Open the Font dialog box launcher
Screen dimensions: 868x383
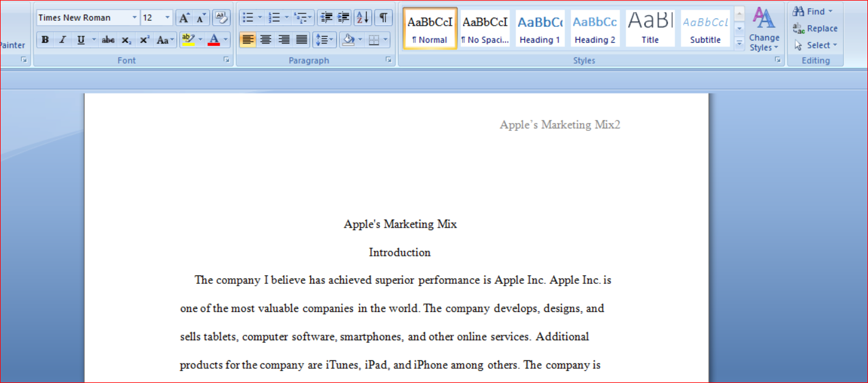[x=226, y=60]
